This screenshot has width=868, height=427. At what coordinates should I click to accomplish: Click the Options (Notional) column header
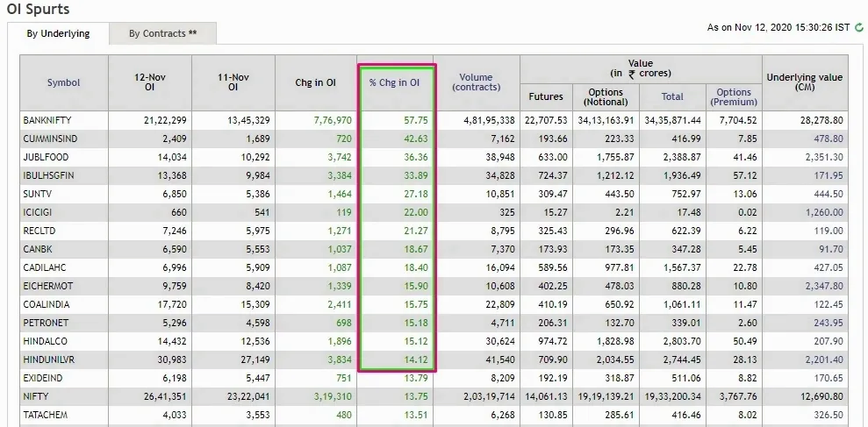coord(606,96)
